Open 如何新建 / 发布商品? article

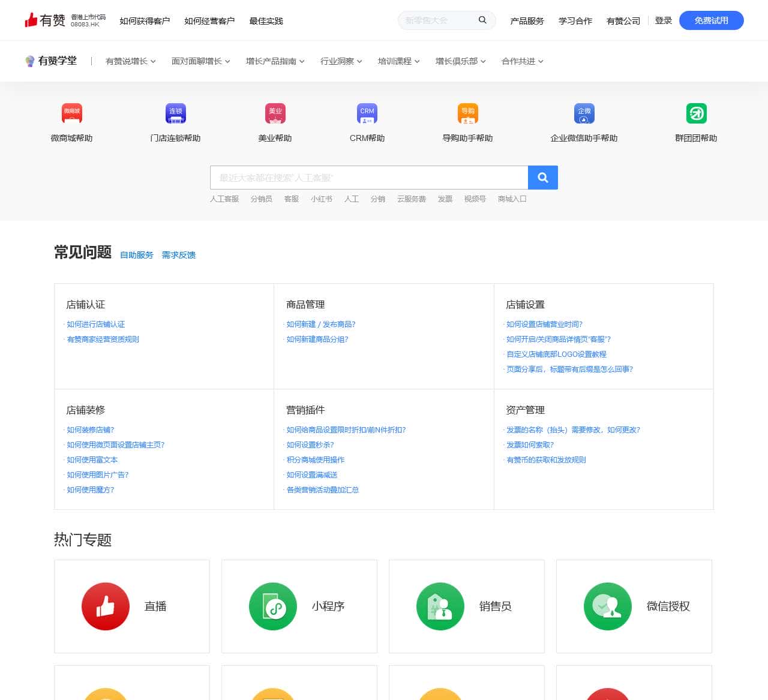[321, 325]
